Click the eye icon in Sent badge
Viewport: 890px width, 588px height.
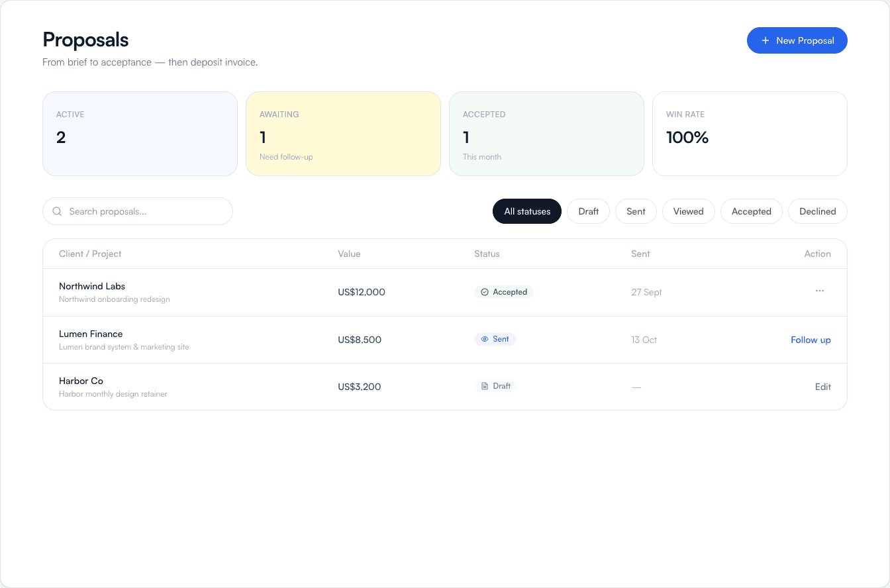tap(484, 339)
